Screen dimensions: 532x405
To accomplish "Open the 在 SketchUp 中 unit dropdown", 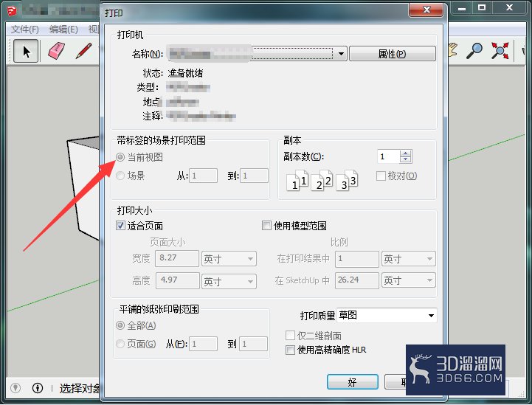I will pos(409,280).
